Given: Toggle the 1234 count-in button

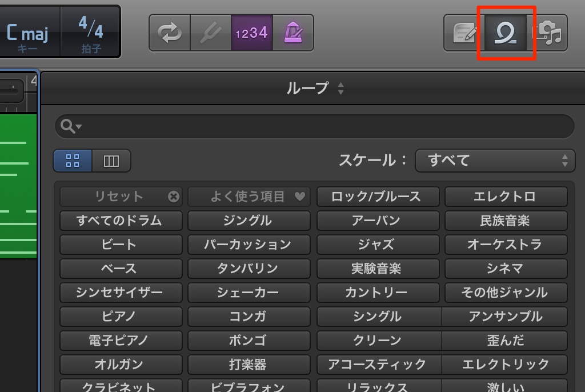Looking at the screenshot, I should point(252,33).
